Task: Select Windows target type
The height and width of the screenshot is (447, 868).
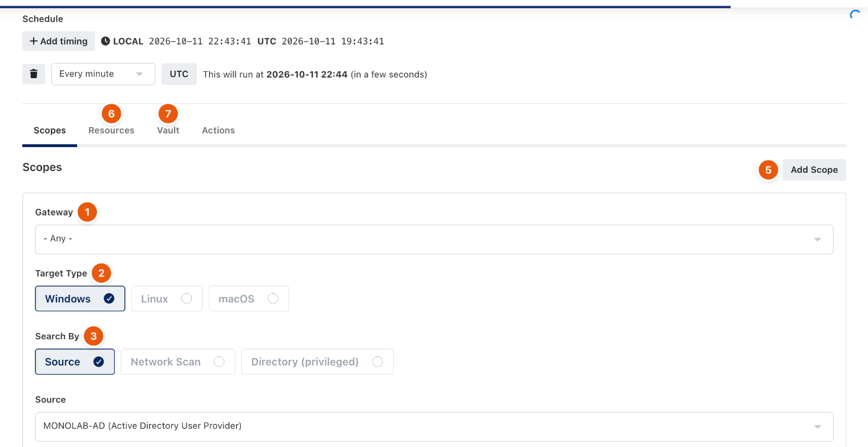Action: tap(80, 299)
